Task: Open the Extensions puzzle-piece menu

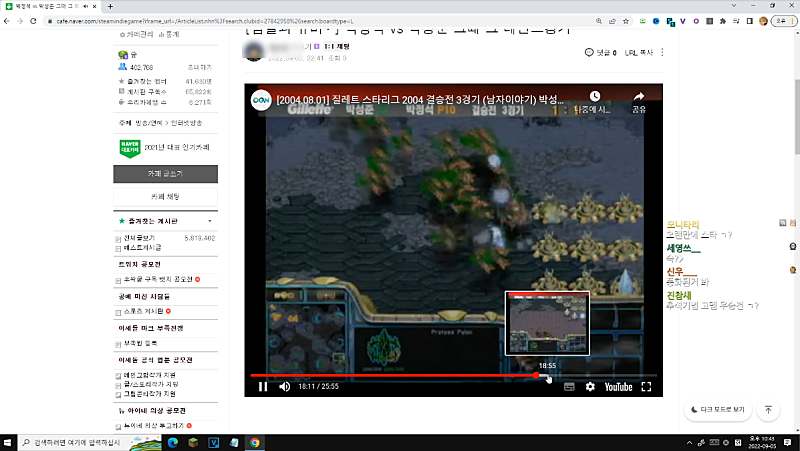Action: (x=723, y=21)
